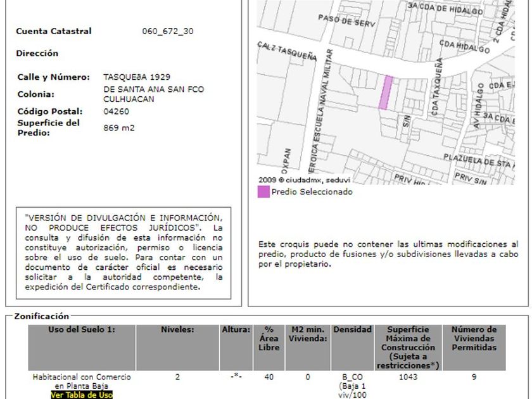
Task: Click the colonia text 'DE SANTA ANA SAN FCO'
Action: click(x=154, y=89)
